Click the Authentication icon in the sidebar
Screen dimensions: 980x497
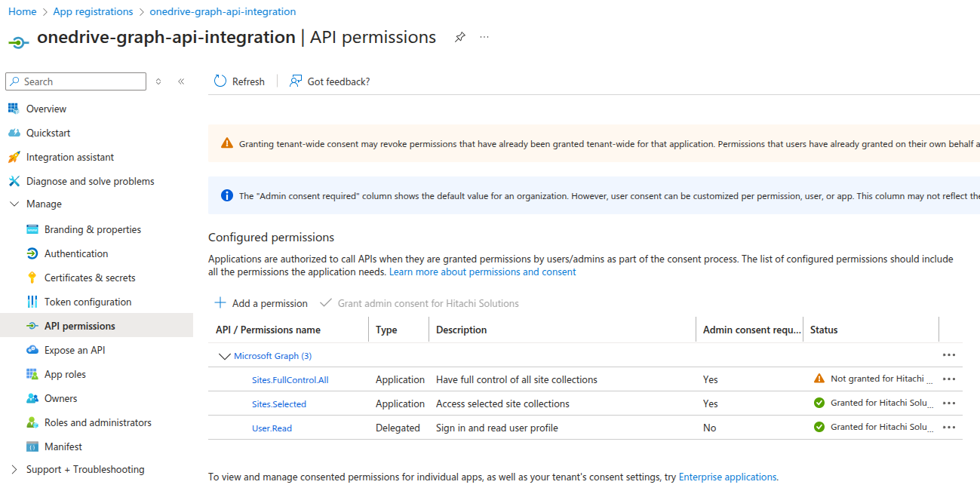coord(32,253)
